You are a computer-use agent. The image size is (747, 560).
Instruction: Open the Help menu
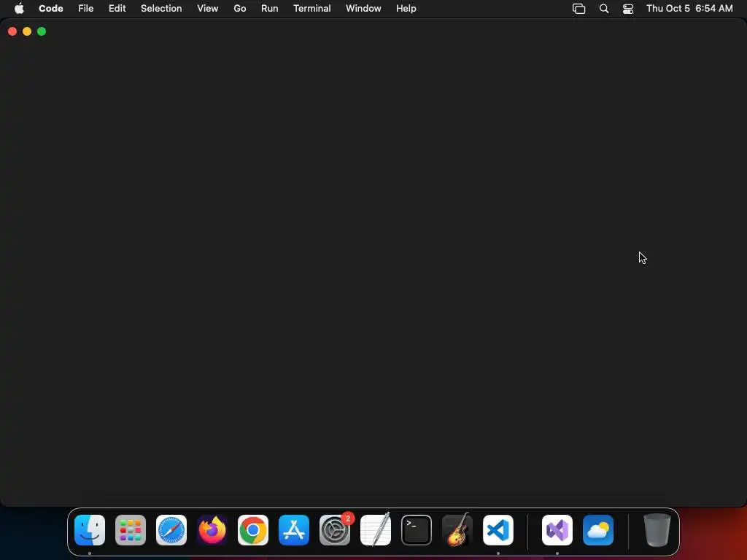(406, 9)
